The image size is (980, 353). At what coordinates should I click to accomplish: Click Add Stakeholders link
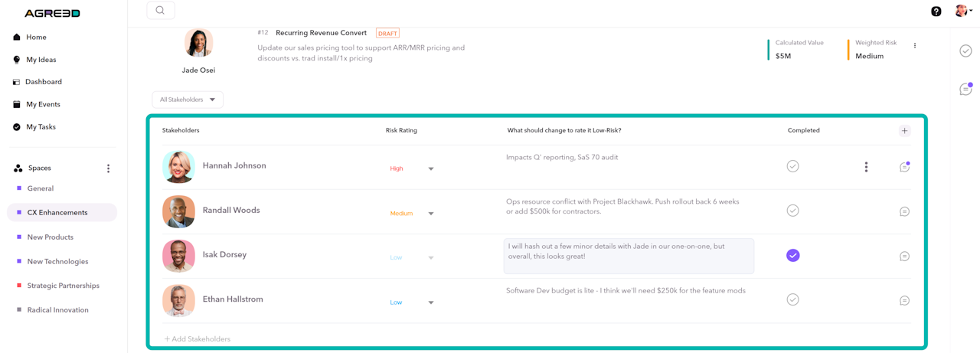(198, 338)
